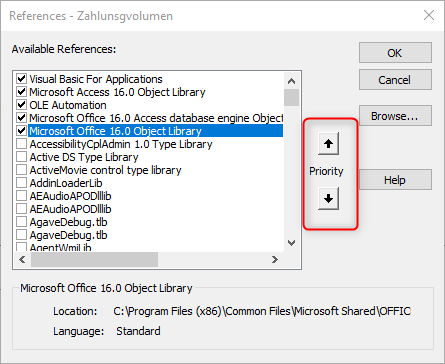Viewport: 445px width, 364px height.
Task: Click the C:\Program Files location path
Action: click(262, 311)
